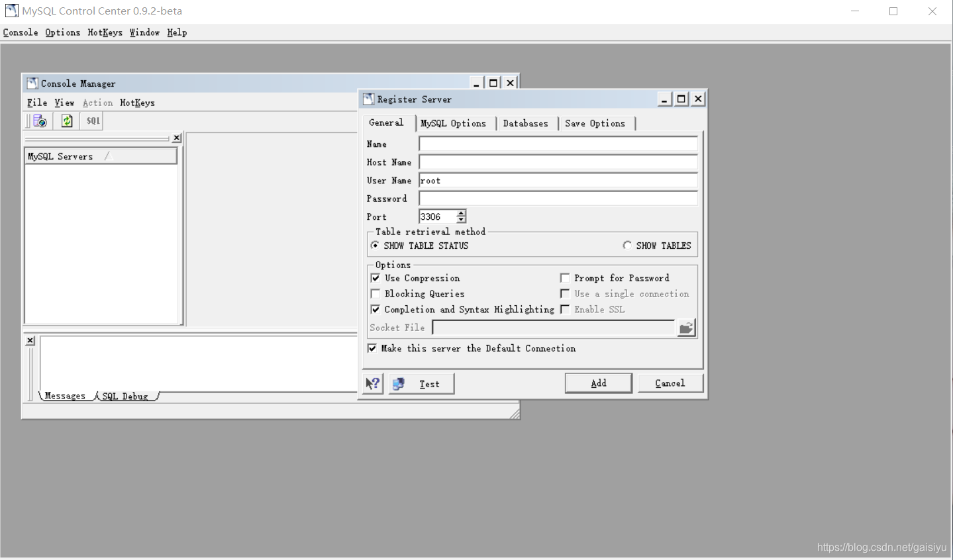The height and width of the screenshot is (560, 953).
Task: Click the Cancel button
Action: click(670, 383)
